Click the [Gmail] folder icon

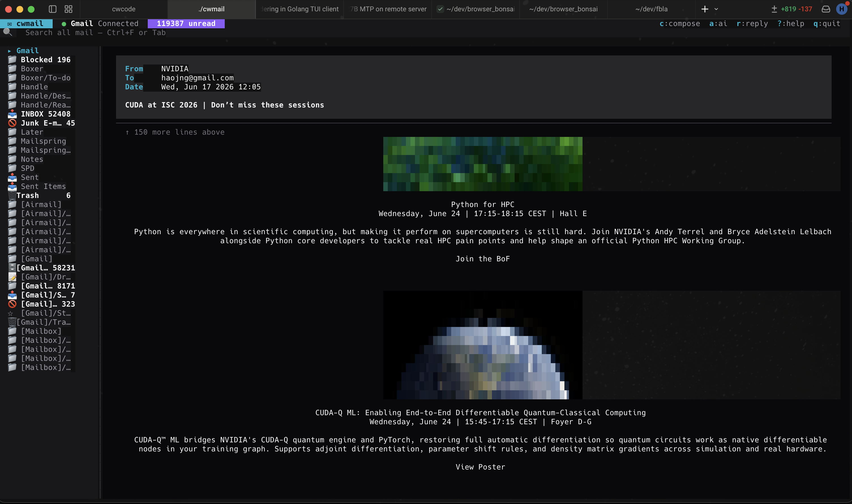click(12, 259)
